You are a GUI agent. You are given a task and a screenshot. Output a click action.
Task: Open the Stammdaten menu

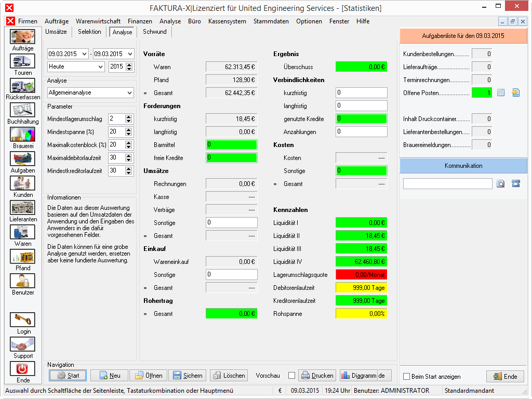click(x=271, y=21)
